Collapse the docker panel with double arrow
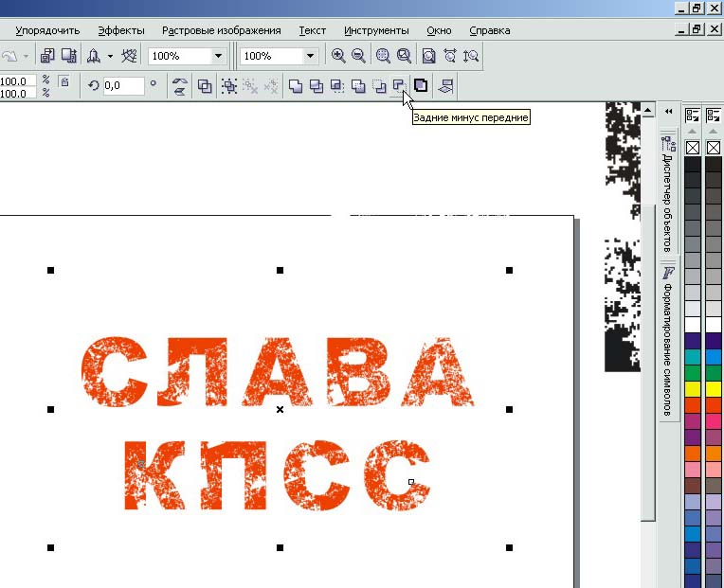Viewport: 724px width, 588px height. point(668,111)
